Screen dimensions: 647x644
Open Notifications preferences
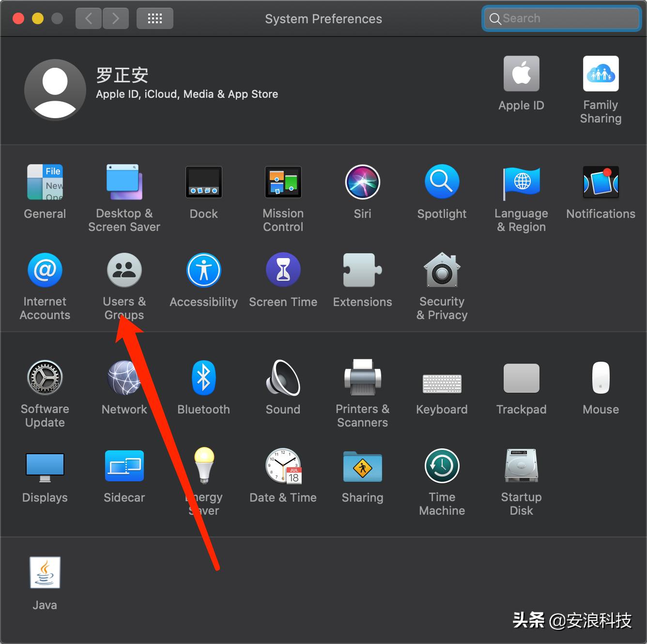point(601,182)
